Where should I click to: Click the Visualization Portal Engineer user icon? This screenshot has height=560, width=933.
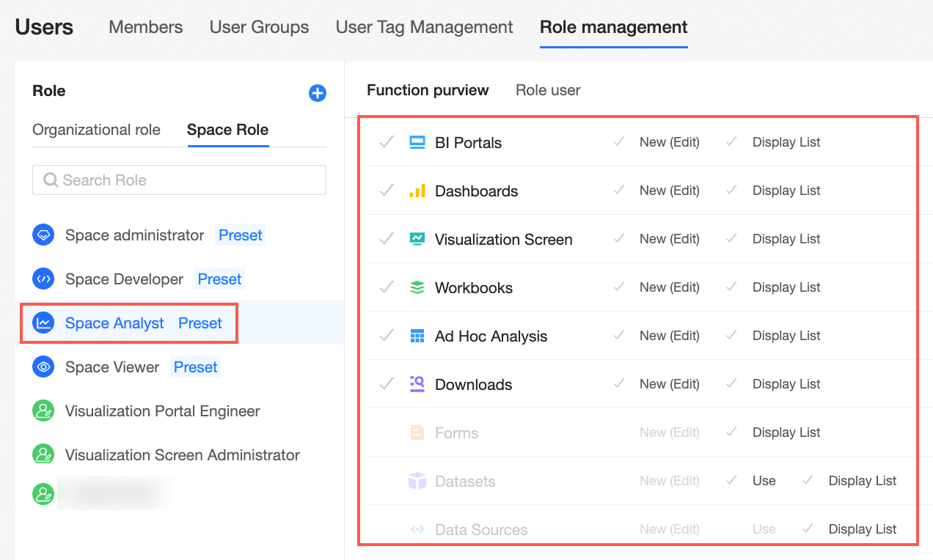pos(43,411)
